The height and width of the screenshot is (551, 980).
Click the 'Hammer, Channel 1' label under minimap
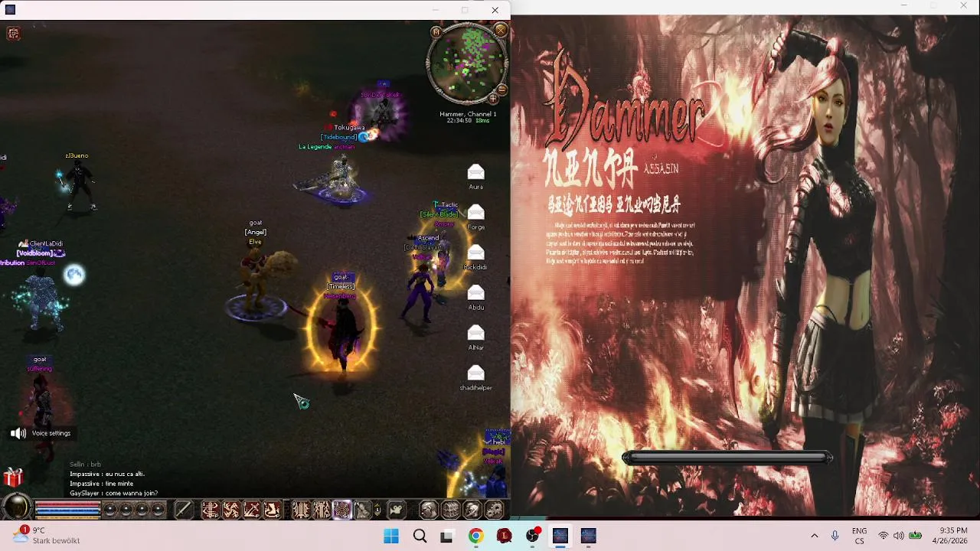click(x=468, y=114)
